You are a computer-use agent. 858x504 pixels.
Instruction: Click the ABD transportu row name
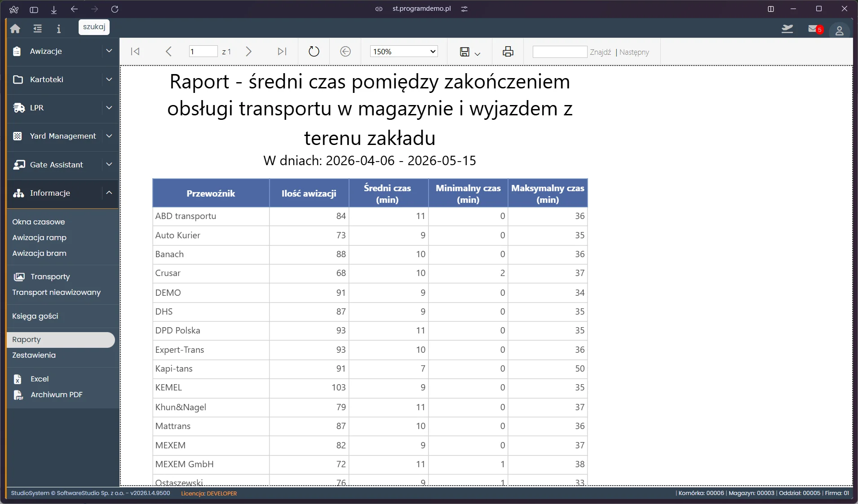[x=186, y=216]
